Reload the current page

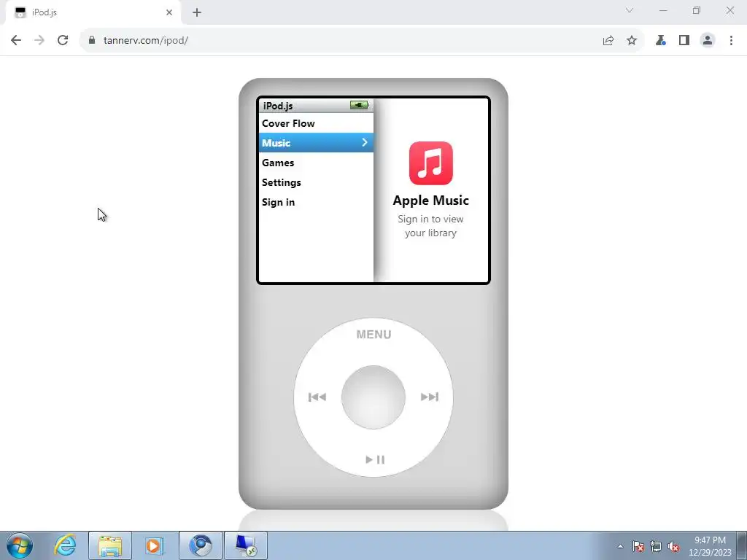[63, 41]
